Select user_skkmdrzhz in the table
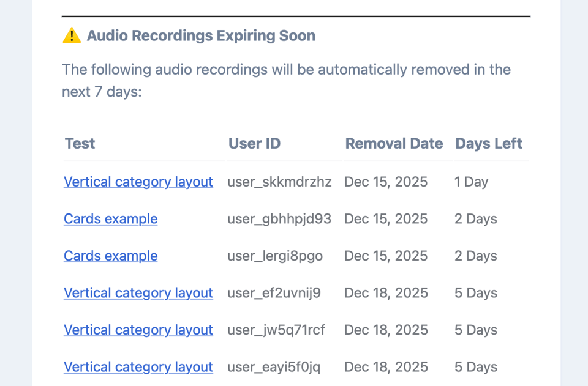The width and height of the screenshot is (588, 386). pyautogui.click(x=279, y=182)
